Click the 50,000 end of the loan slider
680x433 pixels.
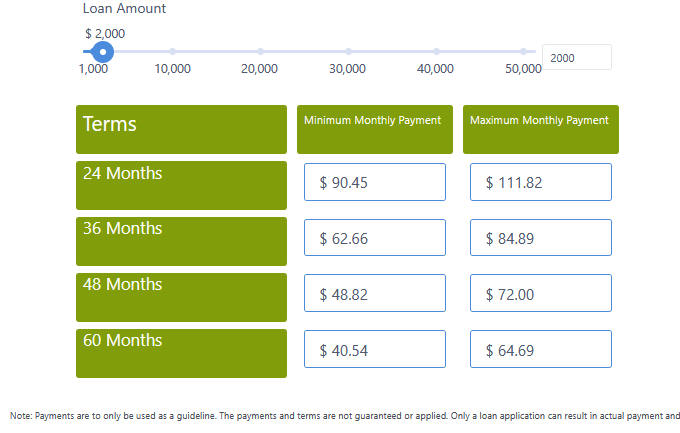pos(523,51)
